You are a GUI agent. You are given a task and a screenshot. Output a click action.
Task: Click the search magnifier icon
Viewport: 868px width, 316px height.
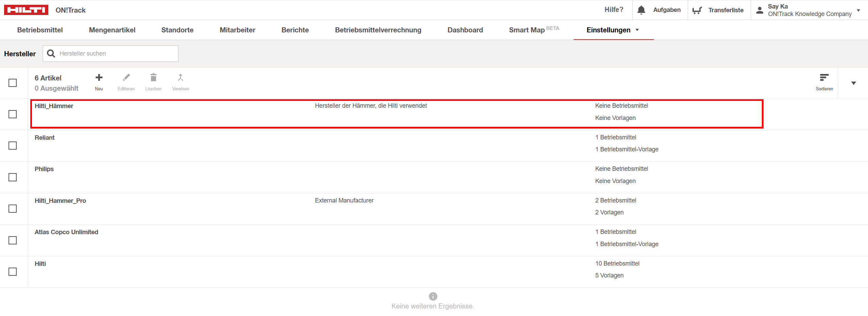pyautogui.click(x=51, y=54)
